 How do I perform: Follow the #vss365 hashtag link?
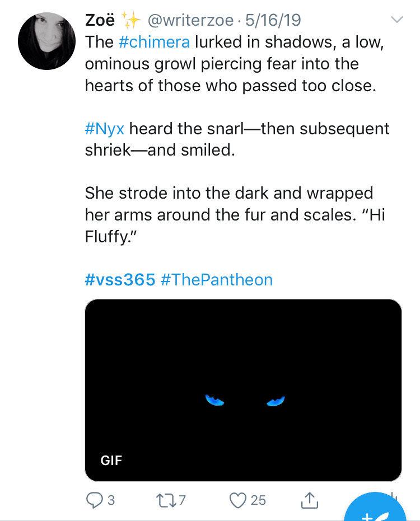(x=120, y=279)
